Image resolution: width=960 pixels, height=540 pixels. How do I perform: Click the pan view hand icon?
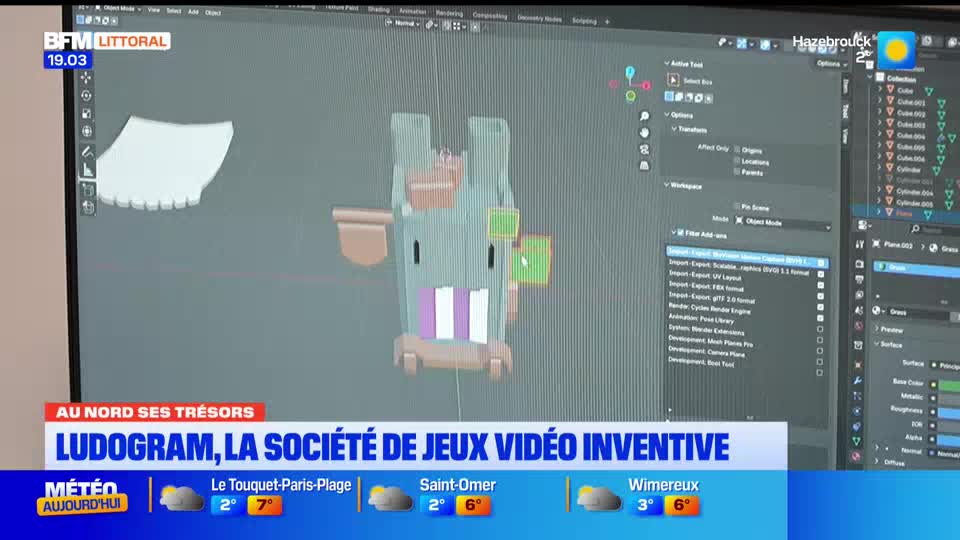645,132
